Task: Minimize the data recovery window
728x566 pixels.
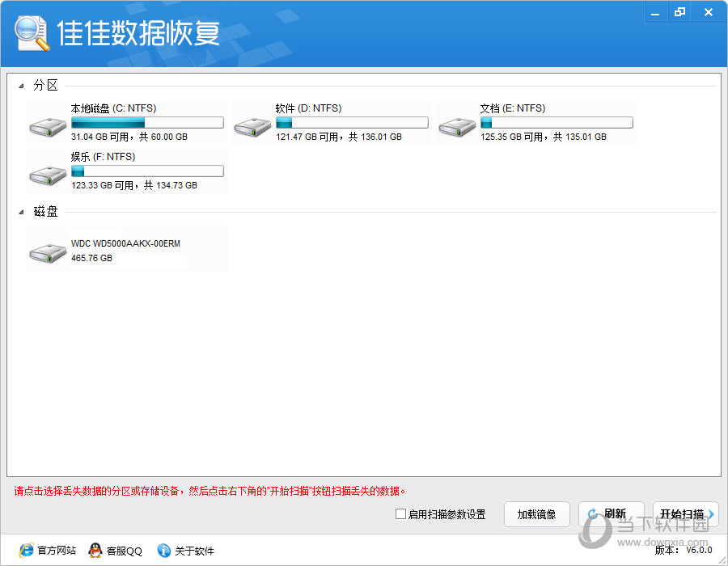Action: pos(658,12)
